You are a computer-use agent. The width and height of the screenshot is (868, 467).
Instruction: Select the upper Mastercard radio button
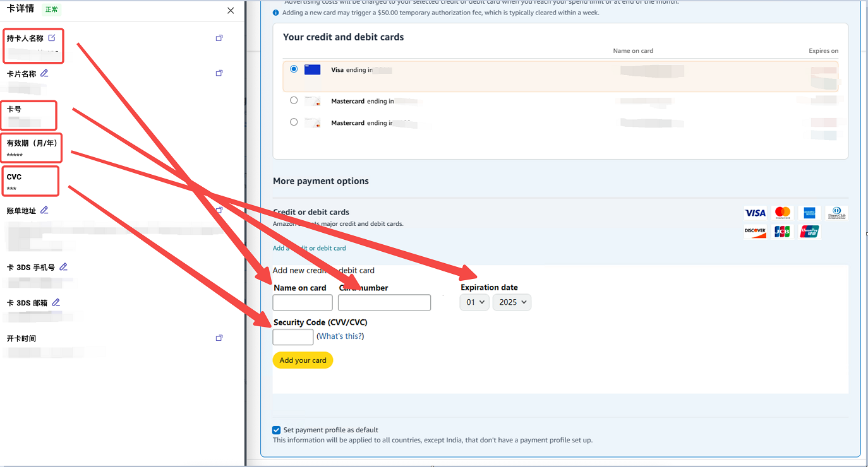click(294, 100)
